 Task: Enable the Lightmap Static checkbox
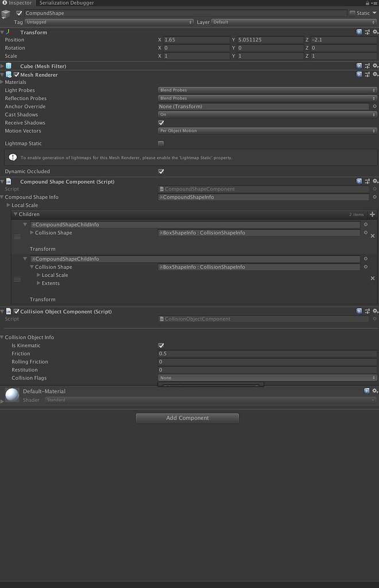161,143
